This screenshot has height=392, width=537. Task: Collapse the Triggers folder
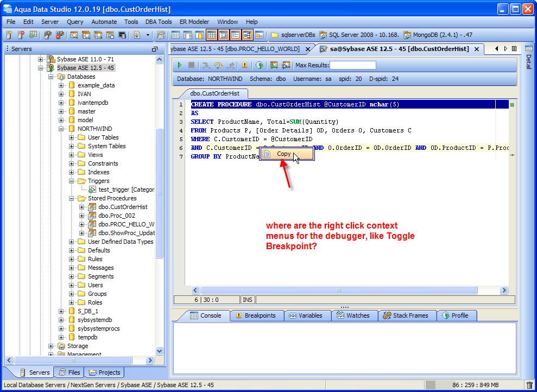click(71, 181)
